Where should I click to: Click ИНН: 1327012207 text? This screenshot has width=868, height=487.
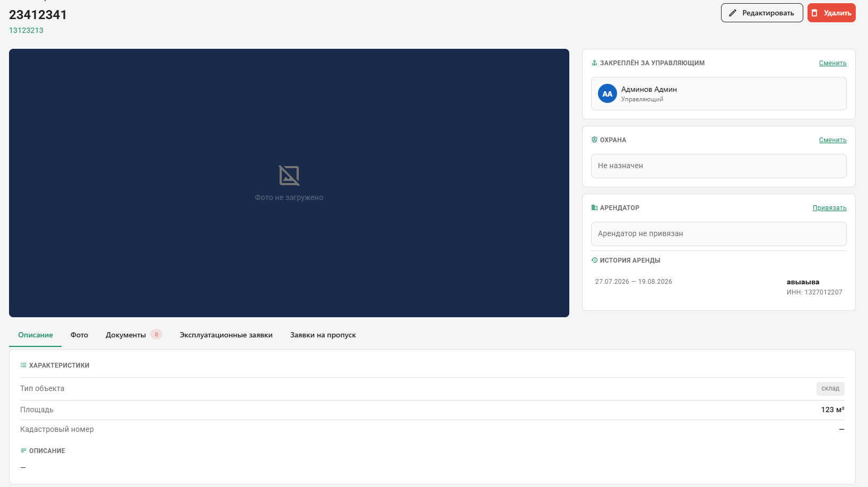coord(814,292)
